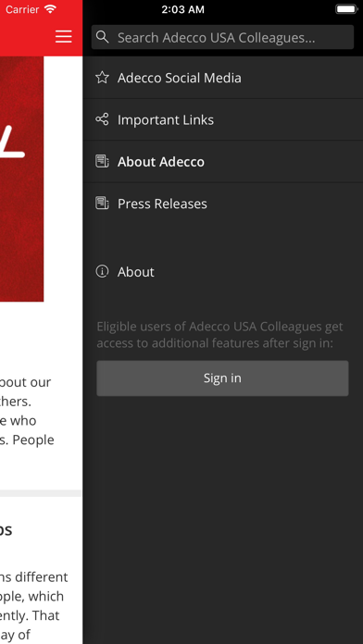Tap the red Adecco banner image
Screen dimensions: 363x644
[x=22, y=179]
